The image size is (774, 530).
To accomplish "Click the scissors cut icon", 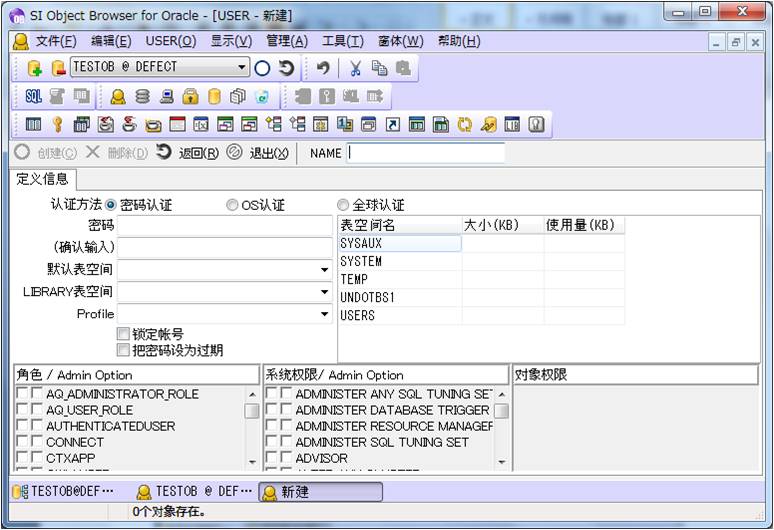I will [355, 68].
